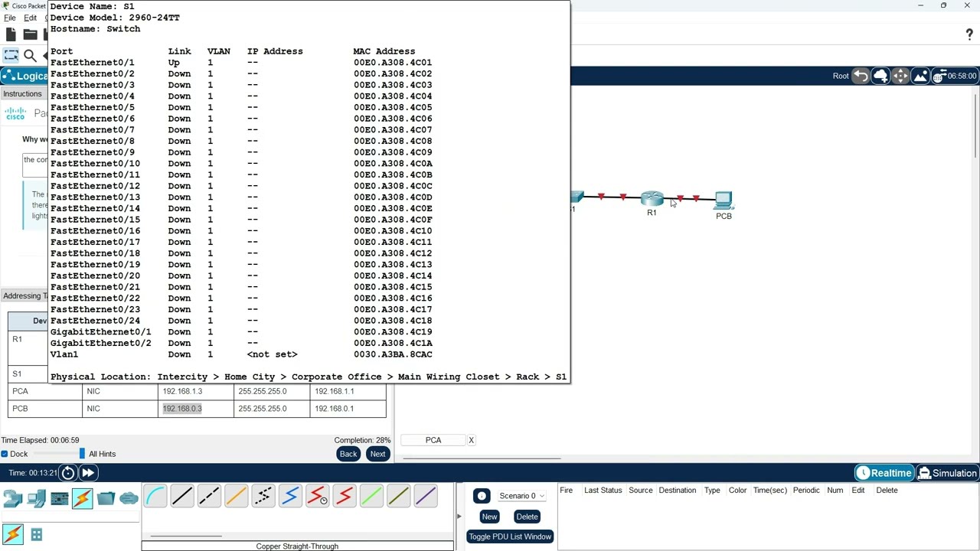This screenshot has width=980, height=551.
Task: Select the Connections lightning category icon
Action: tap(83, 499)
